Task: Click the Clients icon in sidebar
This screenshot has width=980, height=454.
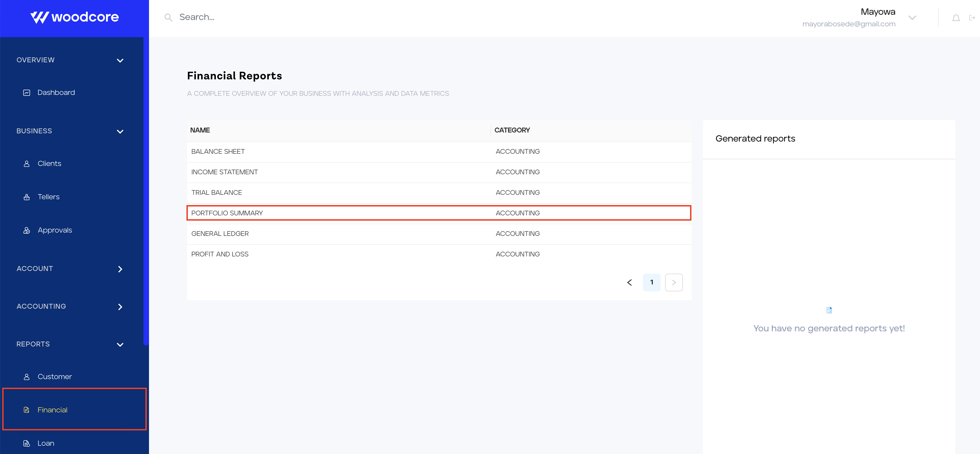Action: pyautogui.click(x=27, y=163)
